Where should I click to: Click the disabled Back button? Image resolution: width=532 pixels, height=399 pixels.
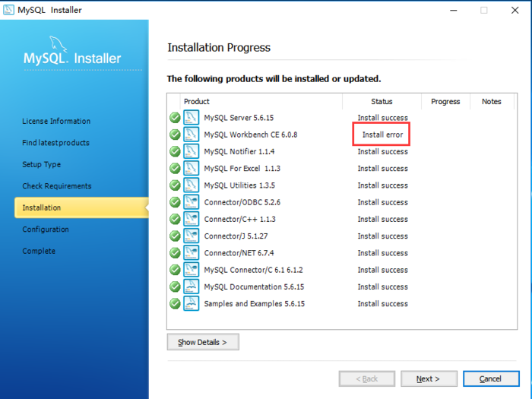click(367, 378)
